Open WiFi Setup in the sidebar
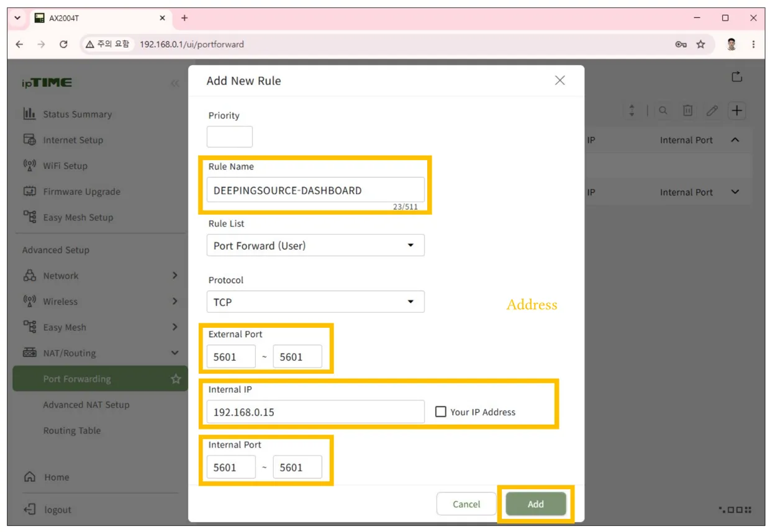The width and height of the screenshot is (770, 532). click(65, 166)
